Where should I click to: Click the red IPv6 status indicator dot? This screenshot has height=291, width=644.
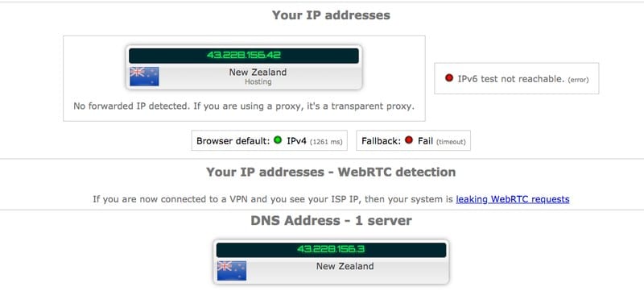tap(449, 77)
